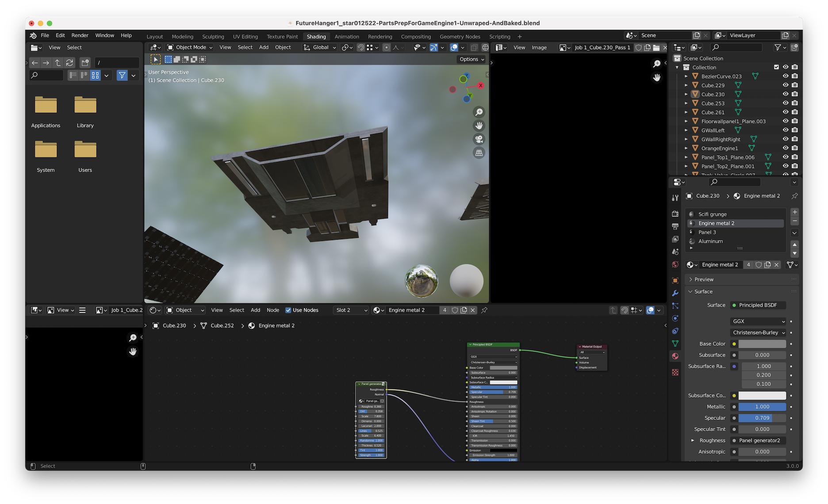The image size is (828, 504).
Task: Switch to the Texture Paint workspace tab
Action: pos(282,37)
